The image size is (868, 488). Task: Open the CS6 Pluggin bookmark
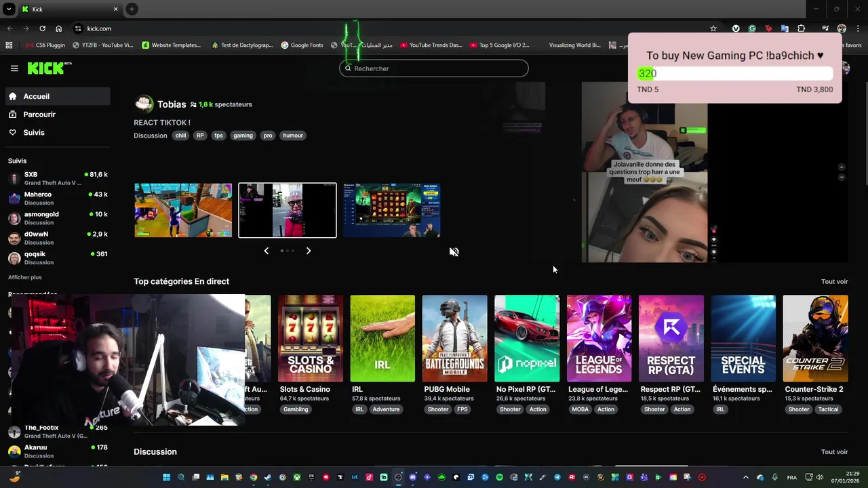(x=46, y=45)
